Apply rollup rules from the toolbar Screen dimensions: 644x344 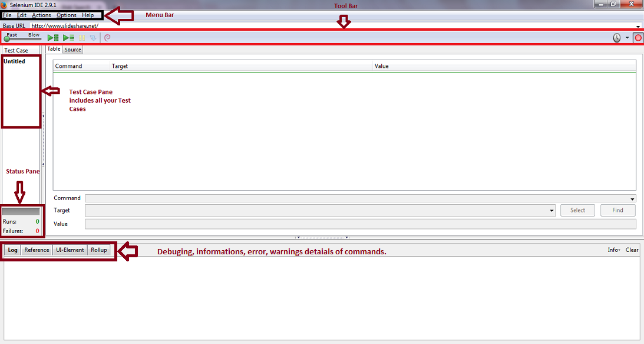coord(108,37)
